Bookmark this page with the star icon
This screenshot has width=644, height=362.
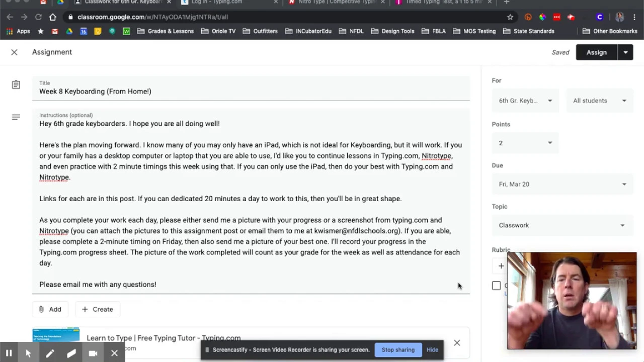pyautogui.click(x=510, y=17)
